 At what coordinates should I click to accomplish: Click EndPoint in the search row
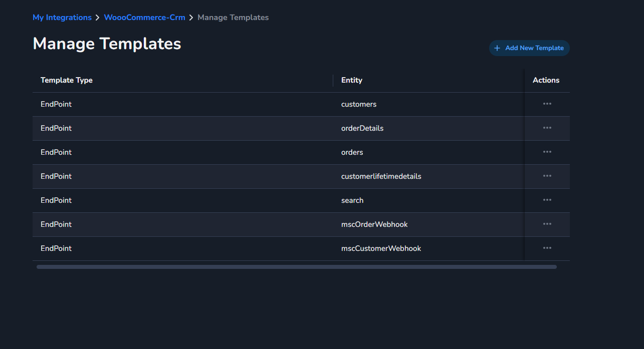tap(56, 200)
